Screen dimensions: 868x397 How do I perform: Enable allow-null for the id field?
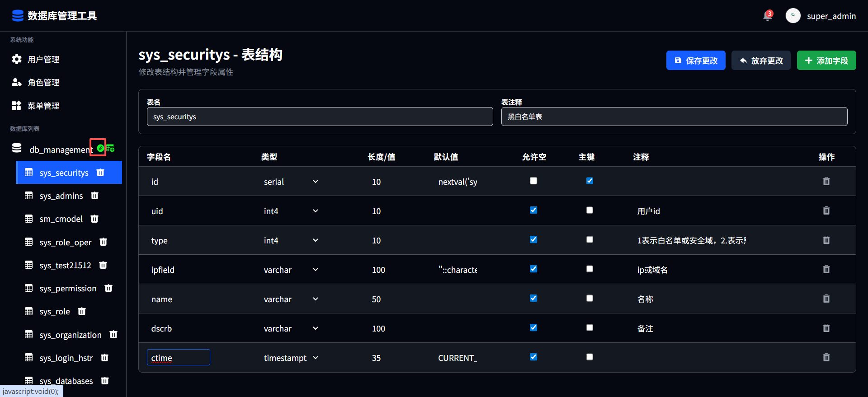tap(533, 181)
